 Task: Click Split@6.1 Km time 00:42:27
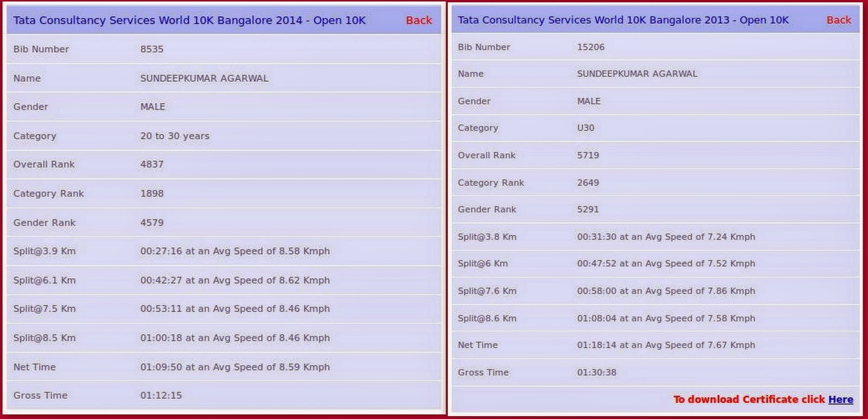(161, 280)
